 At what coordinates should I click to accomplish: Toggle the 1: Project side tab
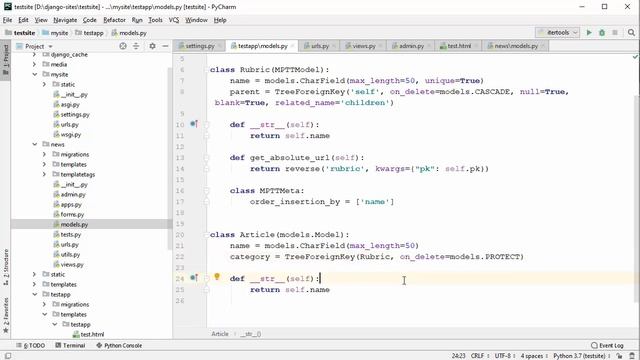(5, 60)
